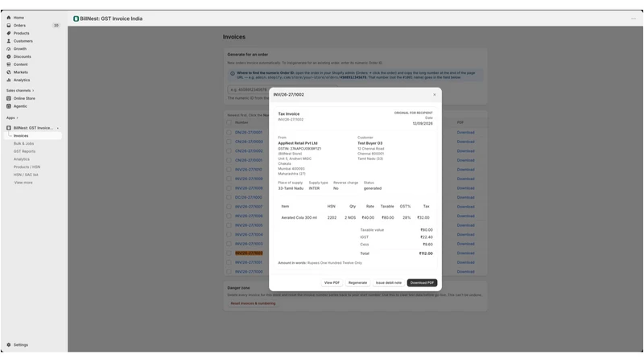The width and height of the screenshot is (644, 362).
Task: Click the Aerated Cola 300 ml item row
Action: 355,218
